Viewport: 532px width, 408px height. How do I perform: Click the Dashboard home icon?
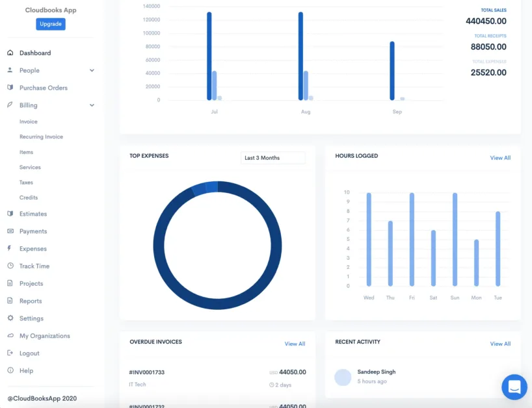coord(10,53)
